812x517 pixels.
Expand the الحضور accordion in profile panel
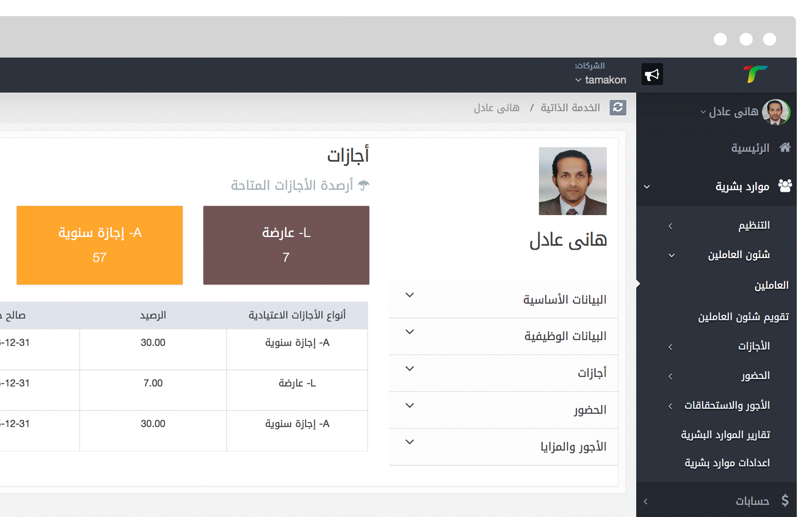[x=503, y=410]
